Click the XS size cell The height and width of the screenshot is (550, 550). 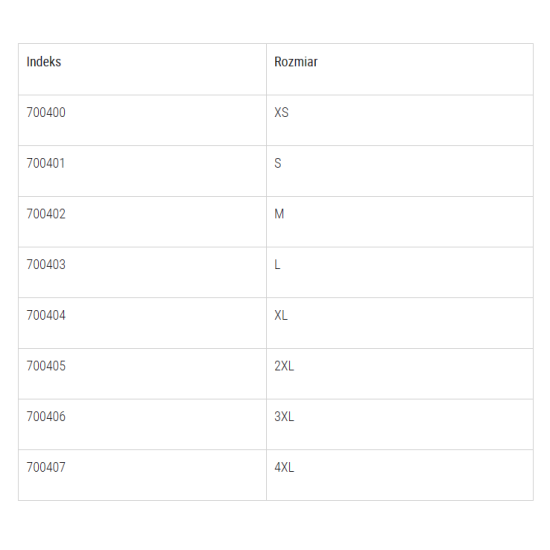pyautogui.click(x=400, y=120)
